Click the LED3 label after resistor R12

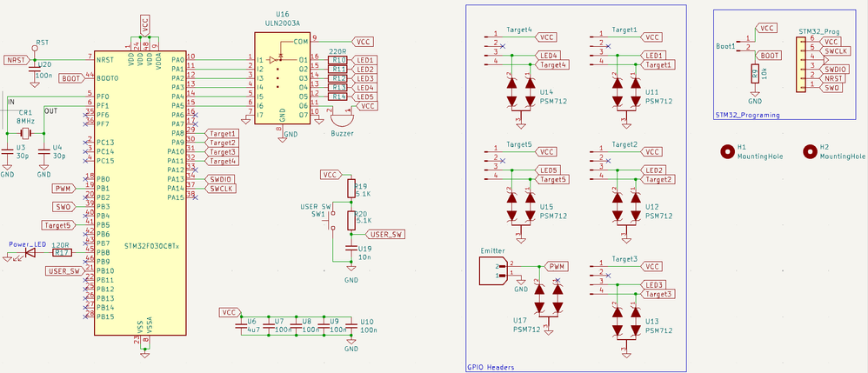tap(364, 78)
